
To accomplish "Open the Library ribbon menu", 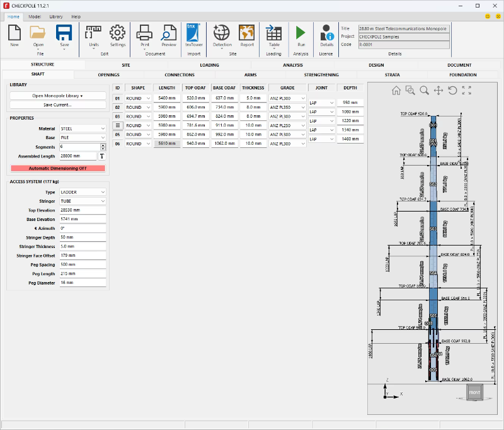I will pyautogui.click(x=56, y=16).
